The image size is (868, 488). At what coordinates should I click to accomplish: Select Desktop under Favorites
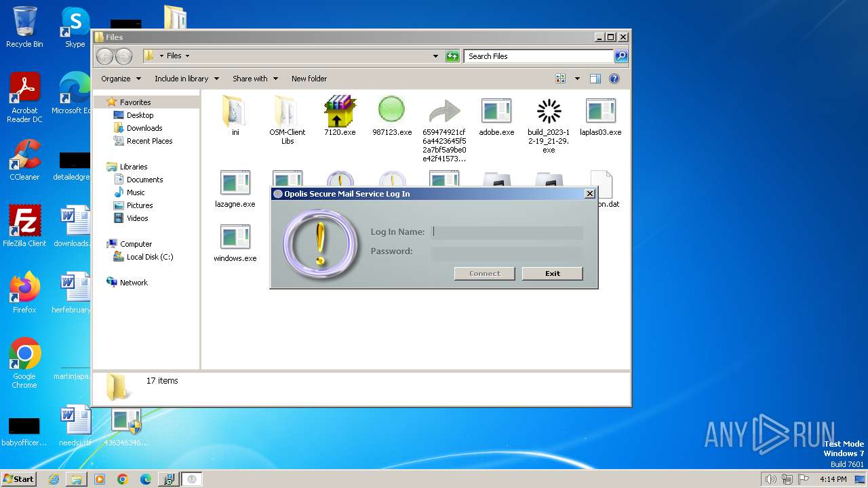coord(140,115)
